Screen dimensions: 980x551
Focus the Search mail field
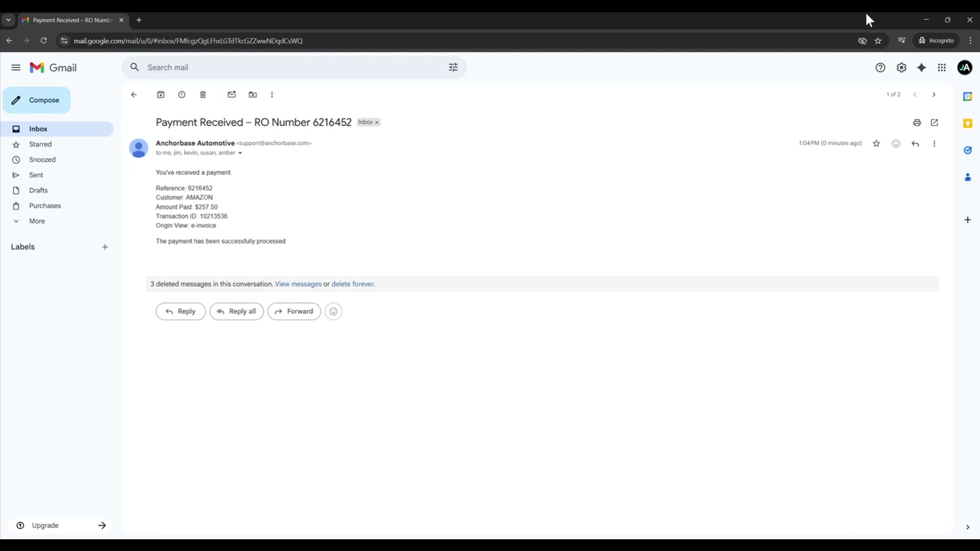pyautogui.click(x=293, y=67)
